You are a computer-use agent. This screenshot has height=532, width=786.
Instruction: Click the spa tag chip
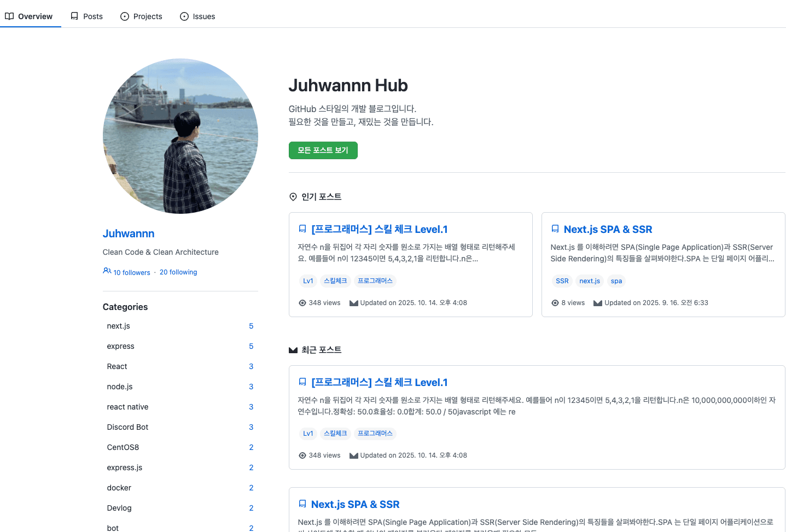pyautogui.click(x=616, y=281)
